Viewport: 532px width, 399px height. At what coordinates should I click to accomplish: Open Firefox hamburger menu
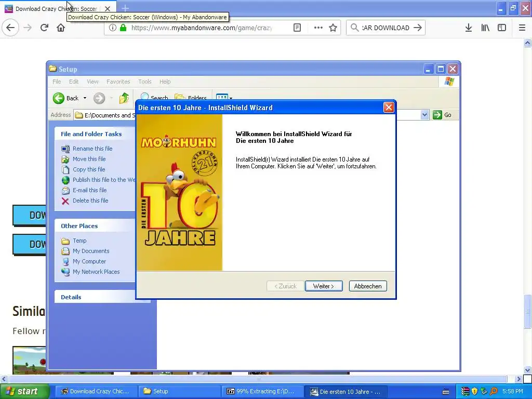coord(522,28)
